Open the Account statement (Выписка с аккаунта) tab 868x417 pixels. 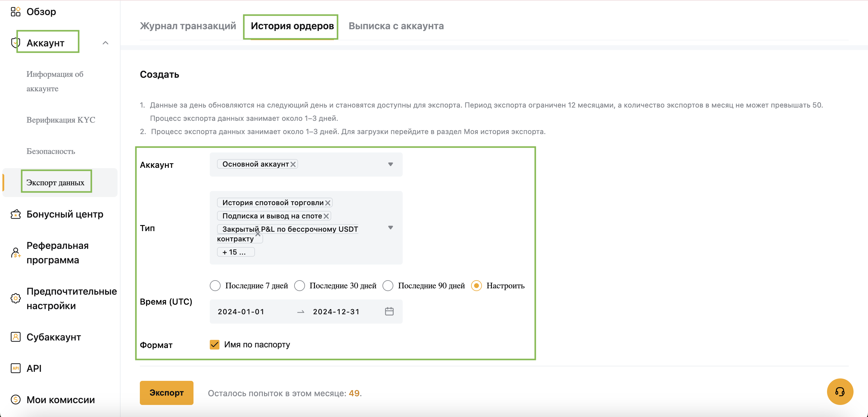(396, 26)
